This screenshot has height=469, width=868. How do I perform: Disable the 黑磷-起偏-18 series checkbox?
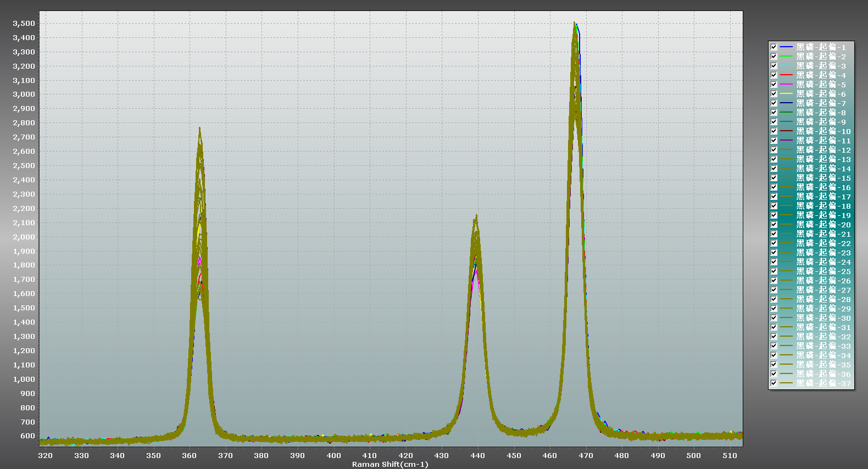tap(774, 206)
